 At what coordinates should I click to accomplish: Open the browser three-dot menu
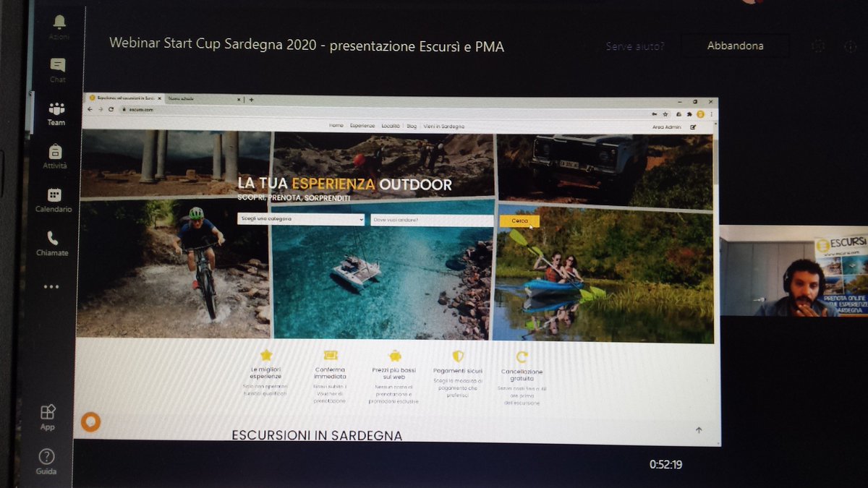click(x=711, y=115)
